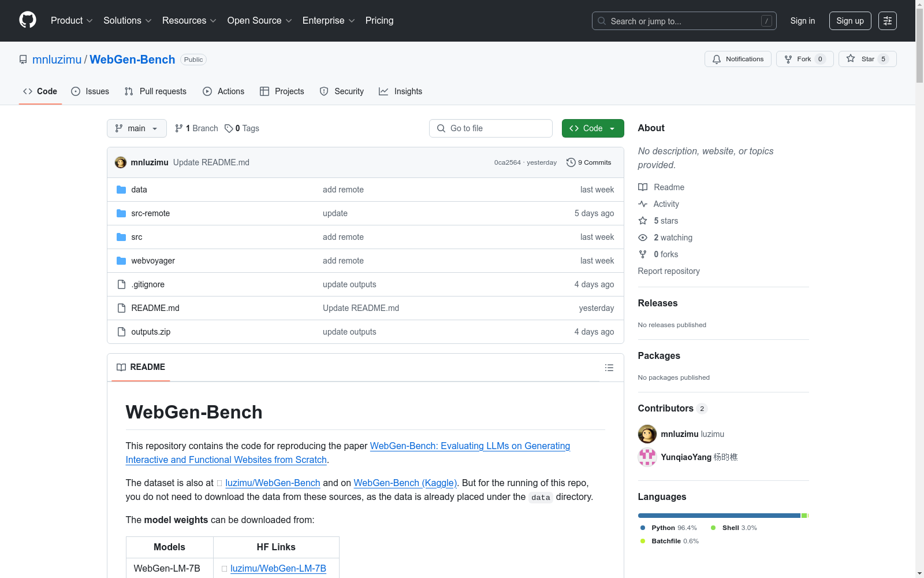Click the Readme book icon in About

point(643,187)
